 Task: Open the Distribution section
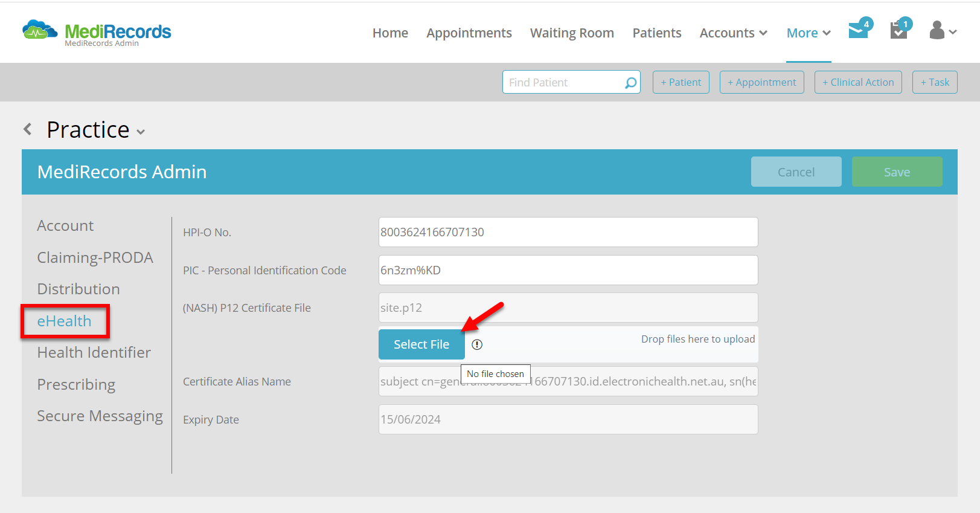[78, 289]
